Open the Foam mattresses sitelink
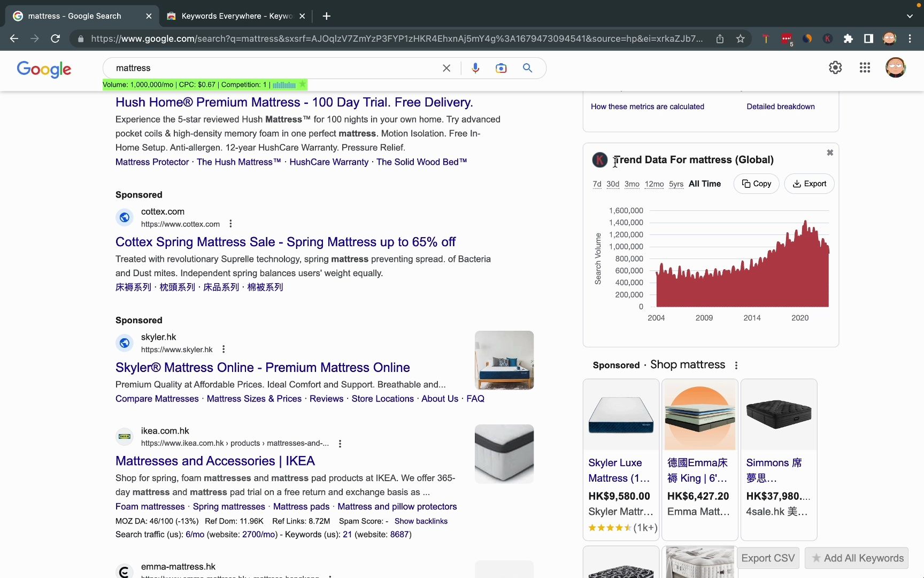The image size is (924, 578). tap(150, 506)
